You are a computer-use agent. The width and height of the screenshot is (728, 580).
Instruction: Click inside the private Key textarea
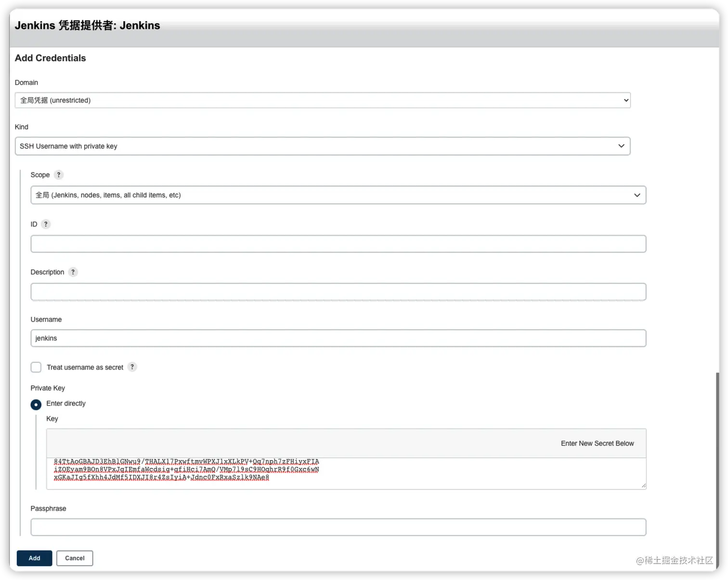click(x=346, y=474)
